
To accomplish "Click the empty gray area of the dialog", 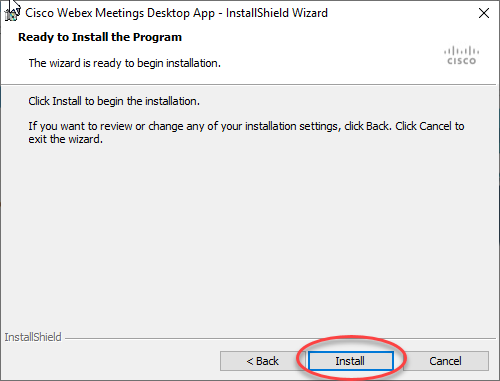I will pos(248,233).
